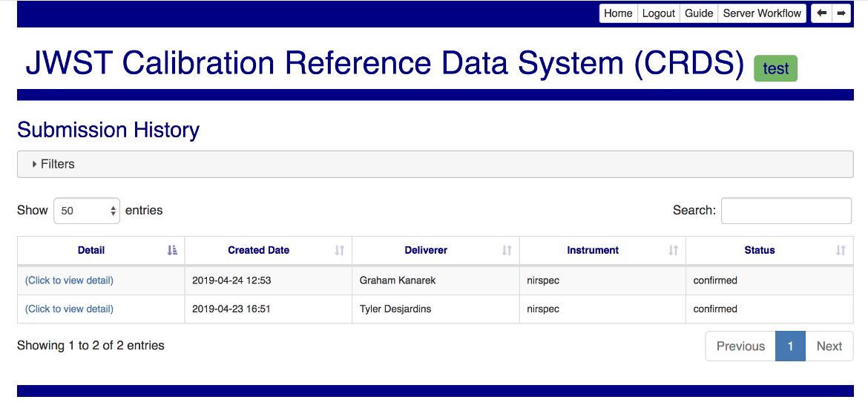This screenshot has height=411, width=868.
Task: Sort by the Deliverer column header
Action: click(x=435, y=250)
